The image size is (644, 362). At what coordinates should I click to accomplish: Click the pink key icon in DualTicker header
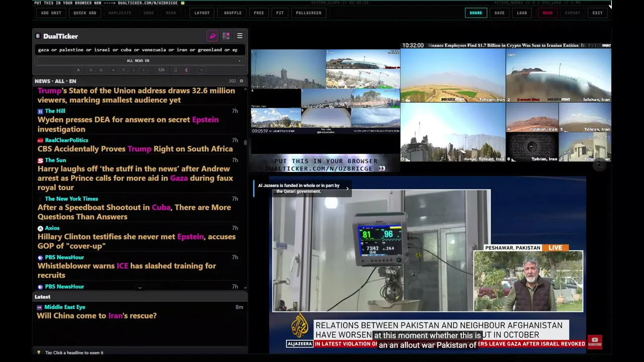click(x=212, y=36)
